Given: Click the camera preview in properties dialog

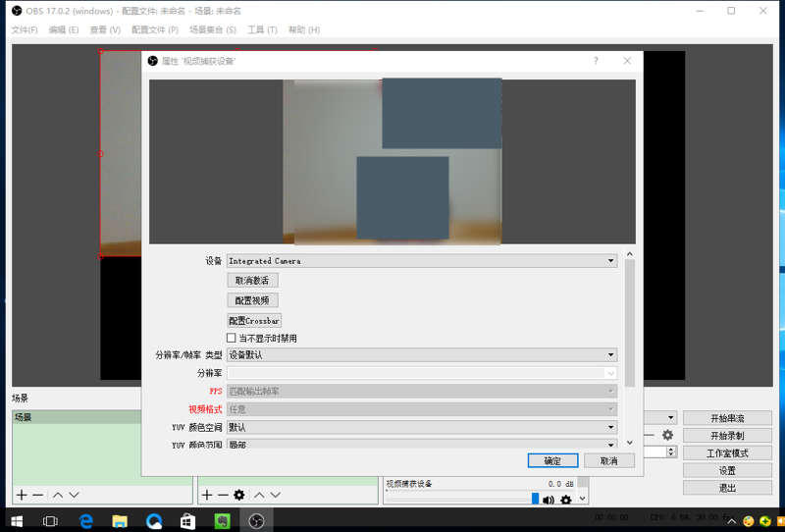Looking at the screenshot, I should tap(392, 162).
